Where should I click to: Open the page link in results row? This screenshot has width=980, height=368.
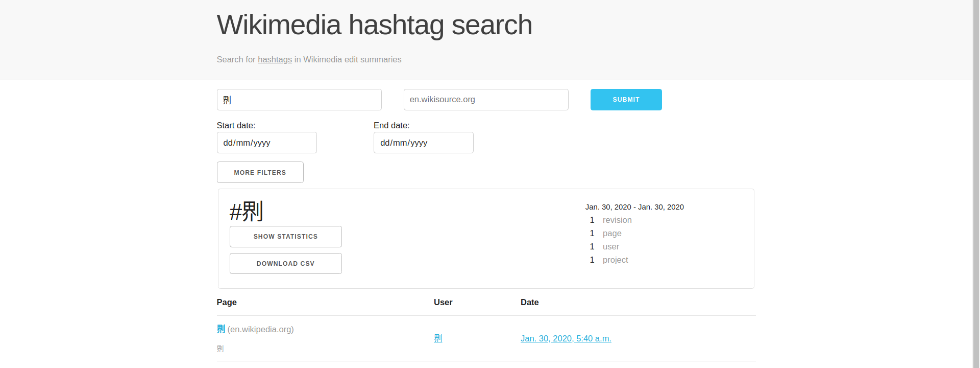pyautogui.click(x=221, y=329)
